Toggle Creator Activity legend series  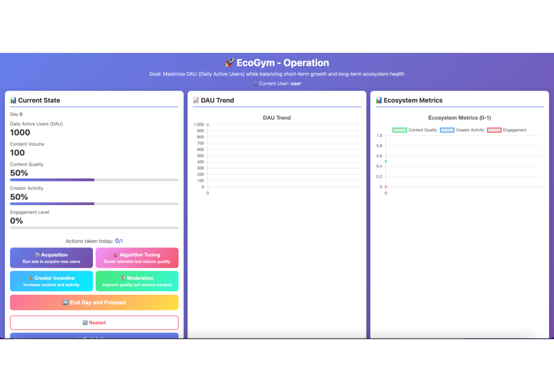pyautogui.click(x=462, y=130)
